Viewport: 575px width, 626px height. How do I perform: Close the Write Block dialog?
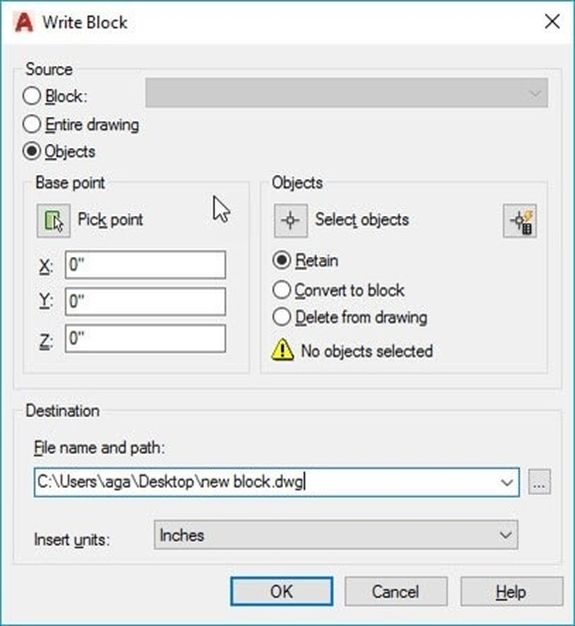(552, 21)
